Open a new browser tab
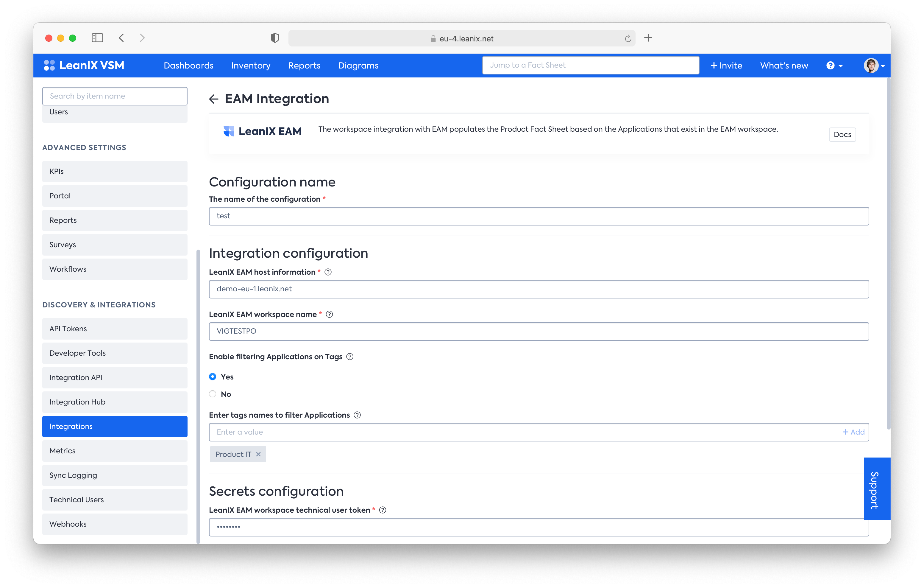 click(x=648, y=38)
